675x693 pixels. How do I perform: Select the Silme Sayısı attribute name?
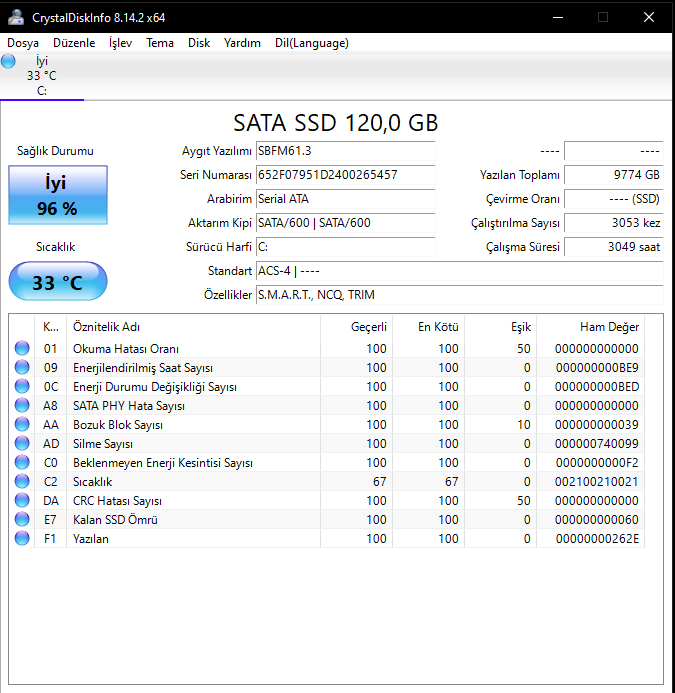pos(103,444)
